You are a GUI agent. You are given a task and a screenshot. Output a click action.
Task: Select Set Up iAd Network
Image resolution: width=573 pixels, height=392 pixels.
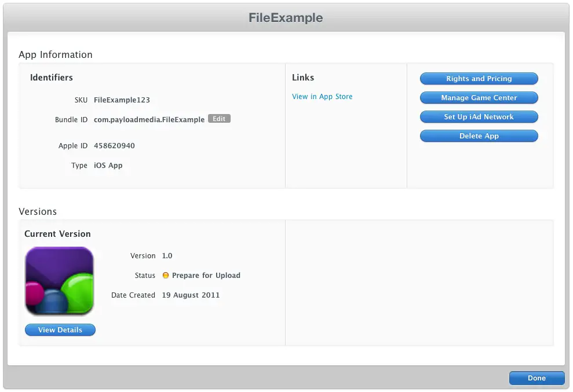(x=479, y=117)
